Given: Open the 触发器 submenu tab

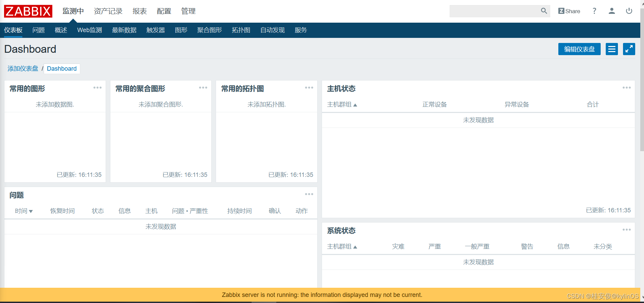Looking at the screenshot, I should coord(156,30).
